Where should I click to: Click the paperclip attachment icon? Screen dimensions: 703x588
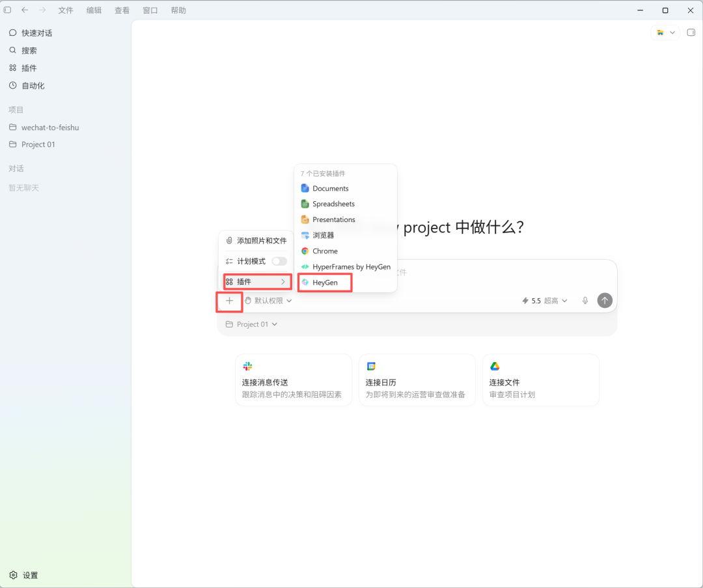(x=229, y=241)
